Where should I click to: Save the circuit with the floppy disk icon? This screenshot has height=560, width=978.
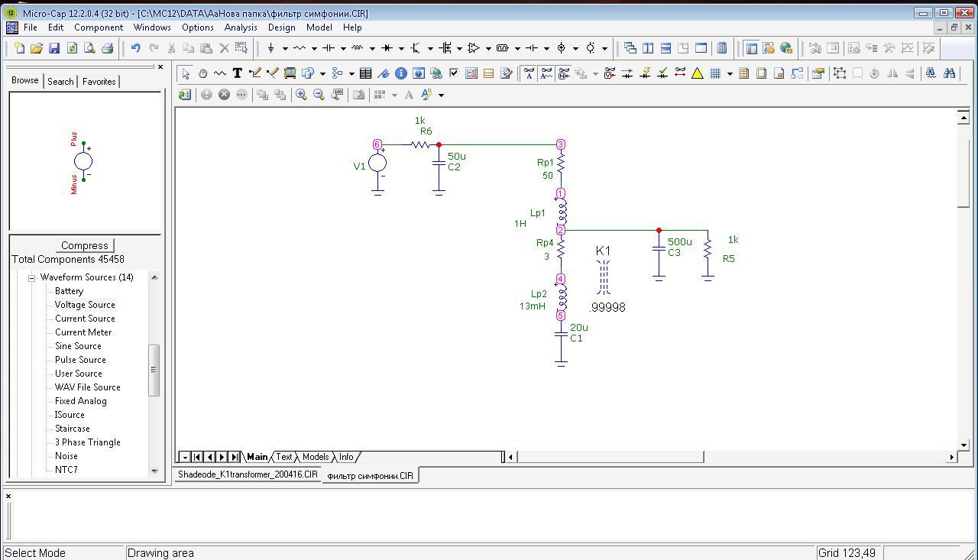point(54,48)
